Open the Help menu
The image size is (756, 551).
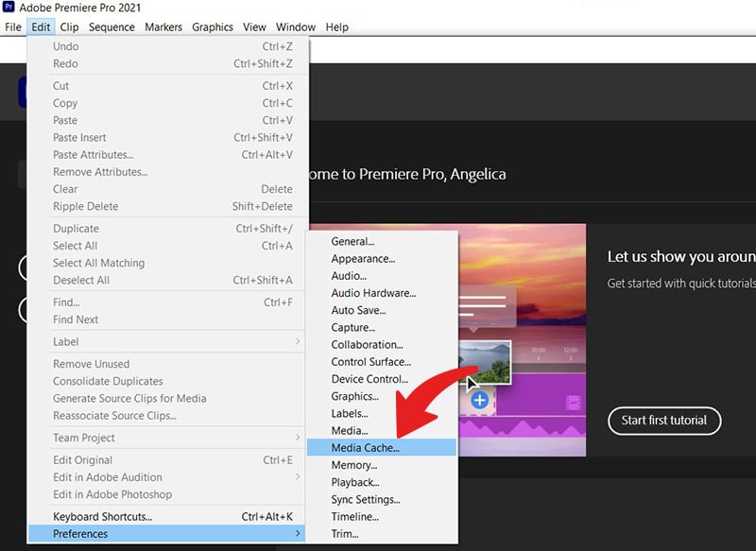coord(336,27)
